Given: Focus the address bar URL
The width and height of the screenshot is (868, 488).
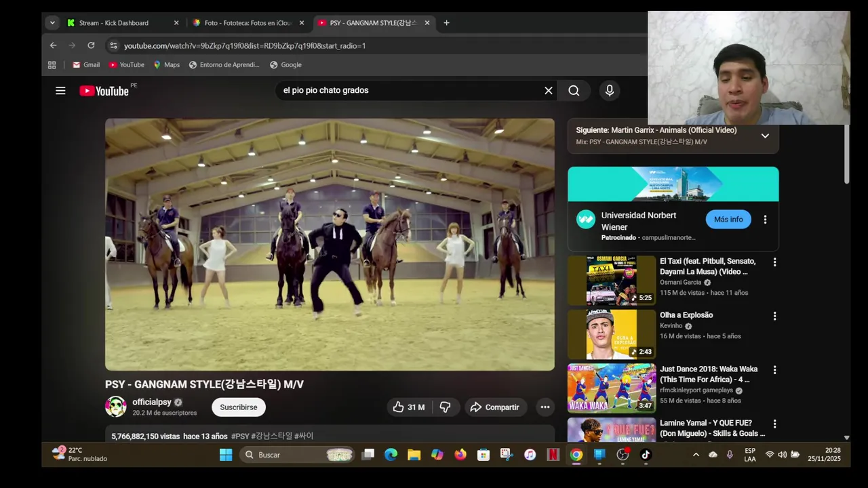Looking at the screenshot, I should pos(245,45).
